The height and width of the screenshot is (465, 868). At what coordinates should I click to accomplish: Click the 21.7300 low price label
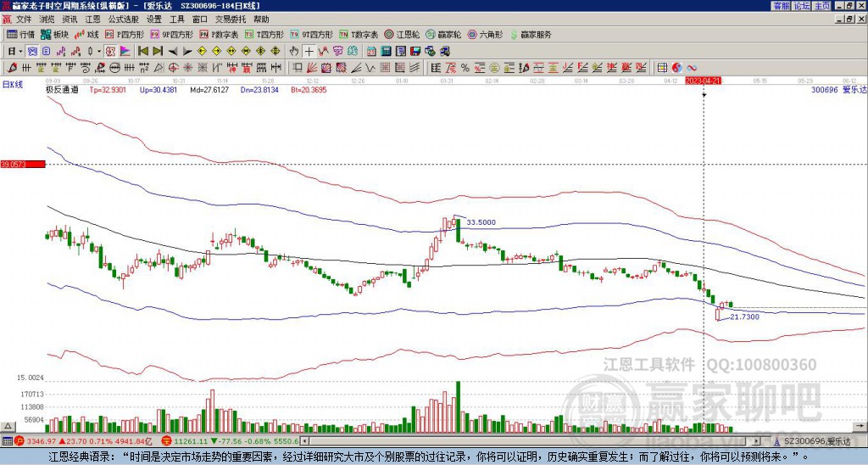(745, 317)
